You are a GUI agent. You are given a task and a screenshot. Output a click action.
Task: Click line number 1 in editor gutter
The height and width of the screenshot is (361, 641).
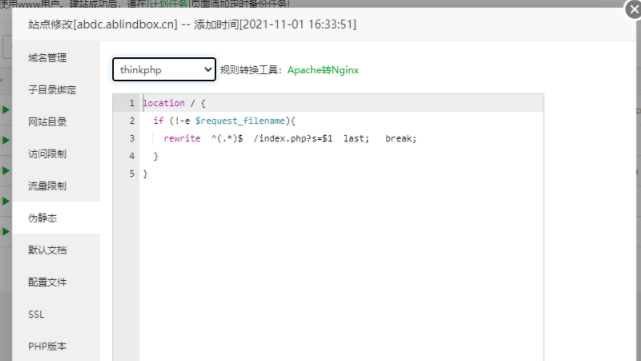click(132, 103)
